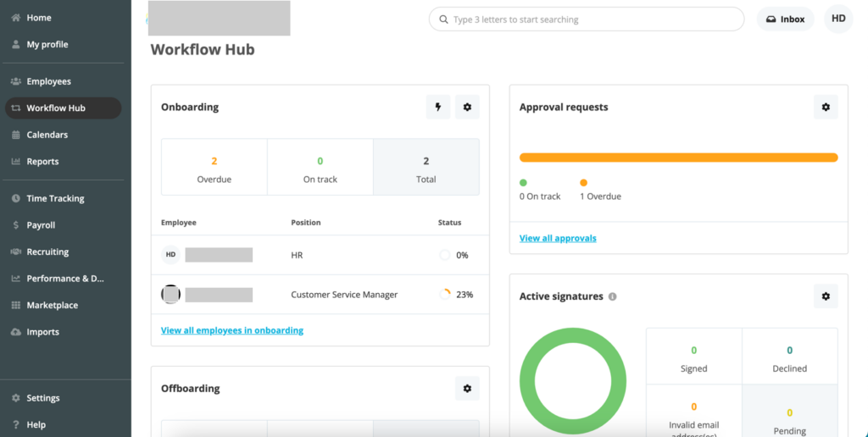Open Approval requests gear settings
Image resolution: width=868 pixels, height=437 pixels.
826,107
